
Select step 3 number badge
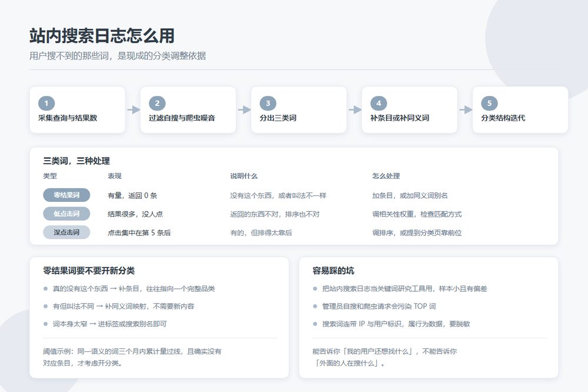(268, 103)
